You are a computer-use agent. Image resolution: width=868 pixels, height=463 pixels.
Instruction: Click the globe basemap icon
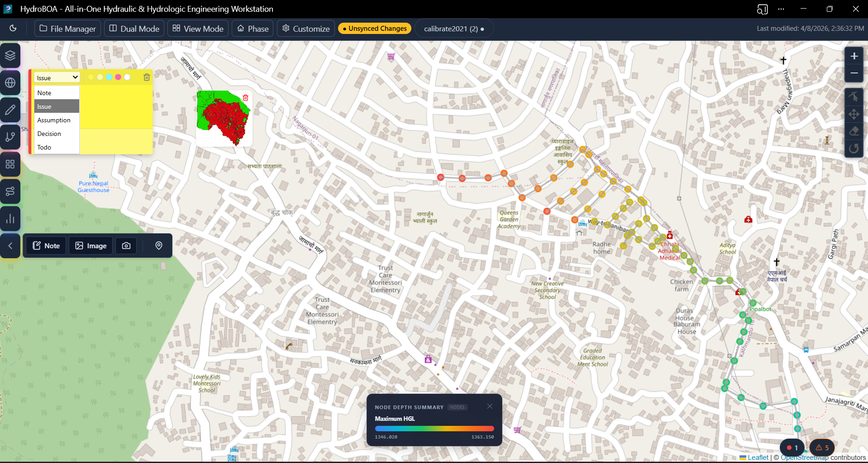click(10, 83)
